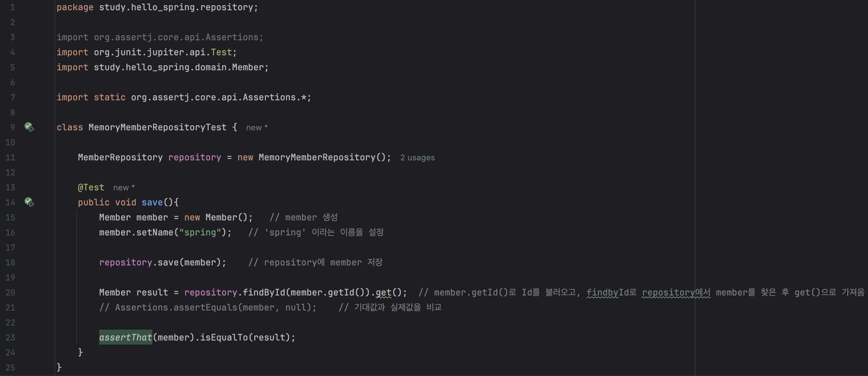Click line number 18 in the gutter

point(11,262)
